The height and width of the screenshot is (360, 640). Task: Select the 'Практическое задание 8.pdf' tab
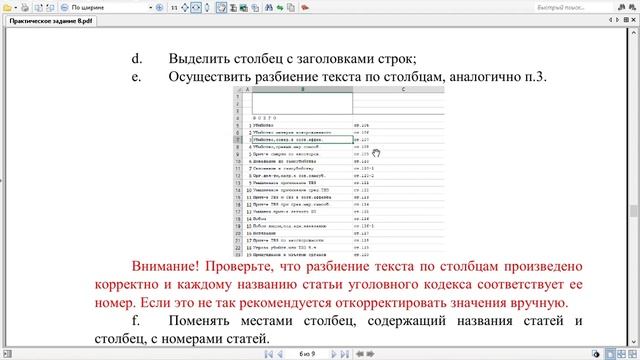[x=51, y=21]
